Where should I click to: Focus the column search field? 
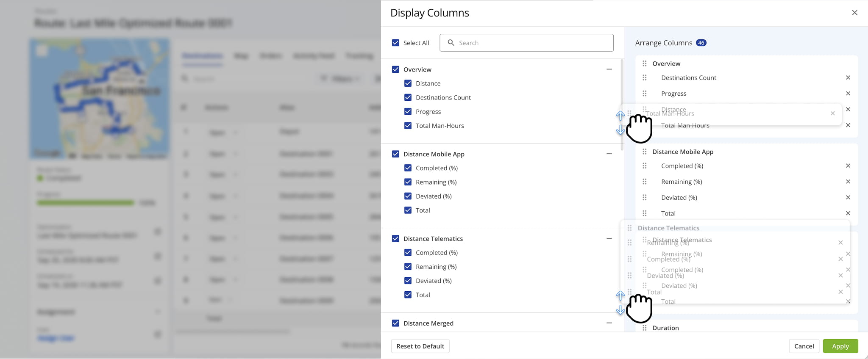point(526,43)
